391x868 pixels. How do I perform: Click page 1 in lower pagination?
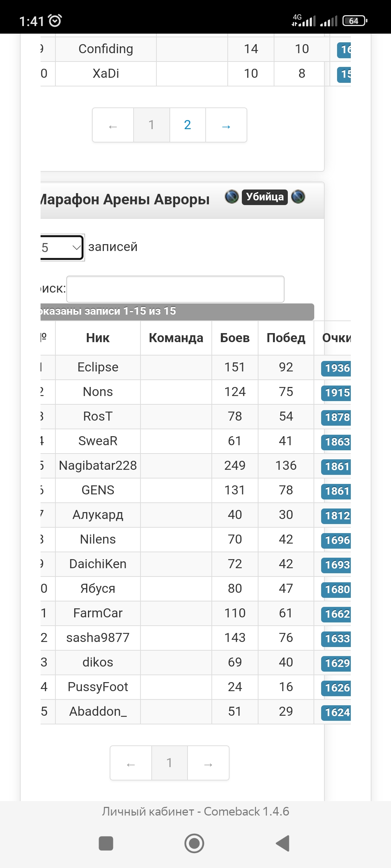point(169,763)
